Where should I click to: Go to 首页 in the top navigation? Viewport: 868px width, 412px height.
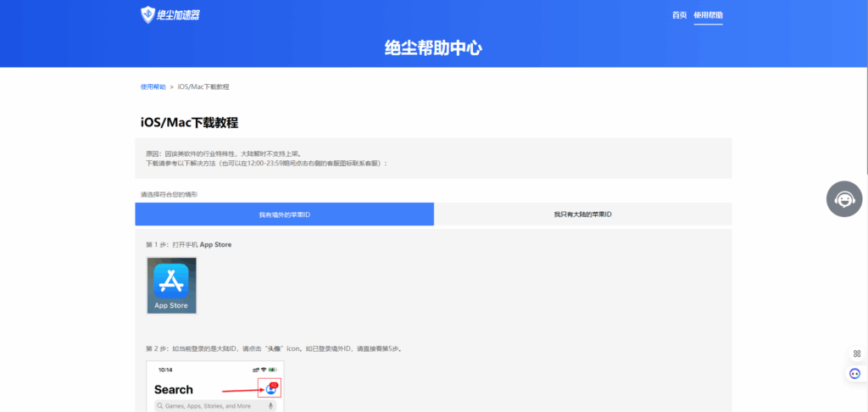(x=679, y=15)
